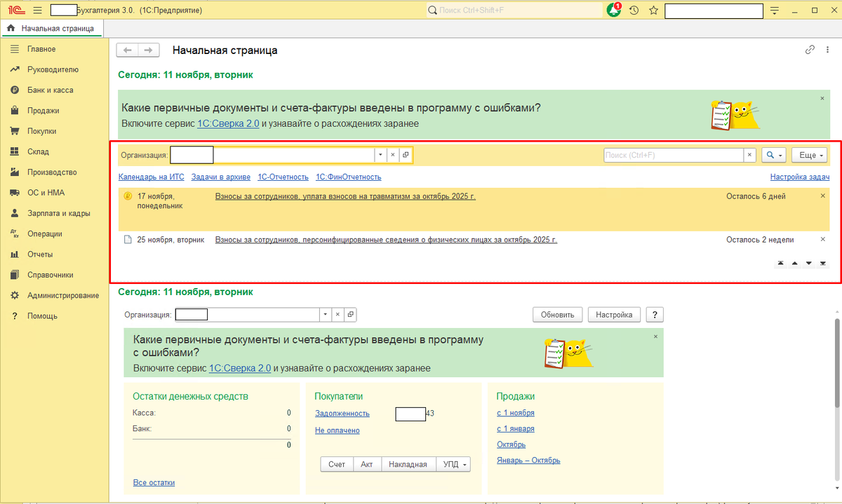Expand the Еще menu button
Image resolution: width=842 pixels, height=504 pixels.
point(810,155)
